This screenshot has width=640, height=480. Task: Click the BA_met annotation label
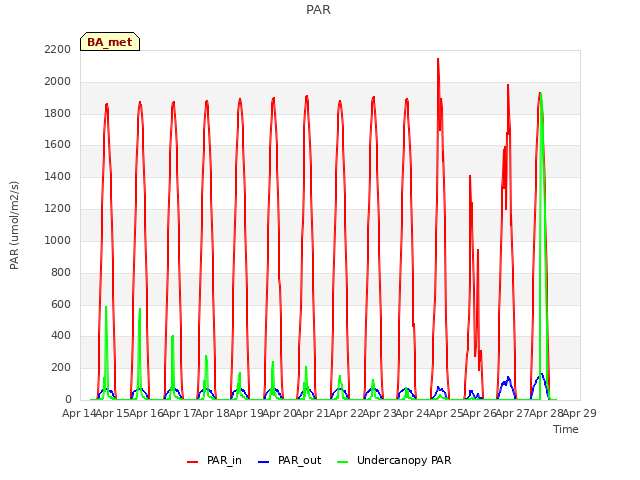[110, 42]
